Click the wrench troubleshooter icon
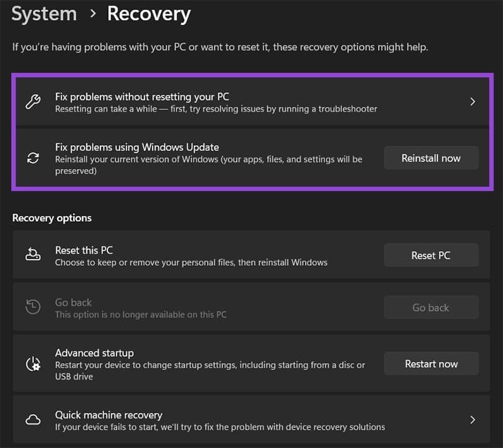 click(33, 102)
